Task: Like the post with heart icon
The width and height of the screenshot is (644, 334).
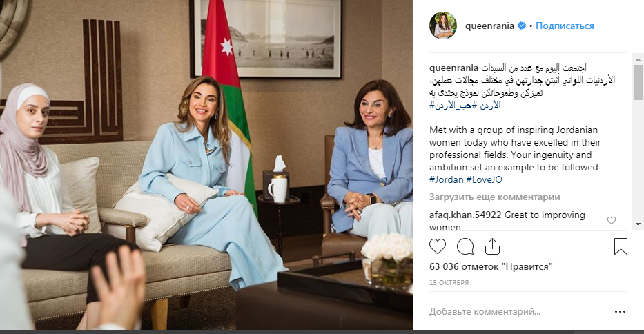Action: [x=438, y=246]
